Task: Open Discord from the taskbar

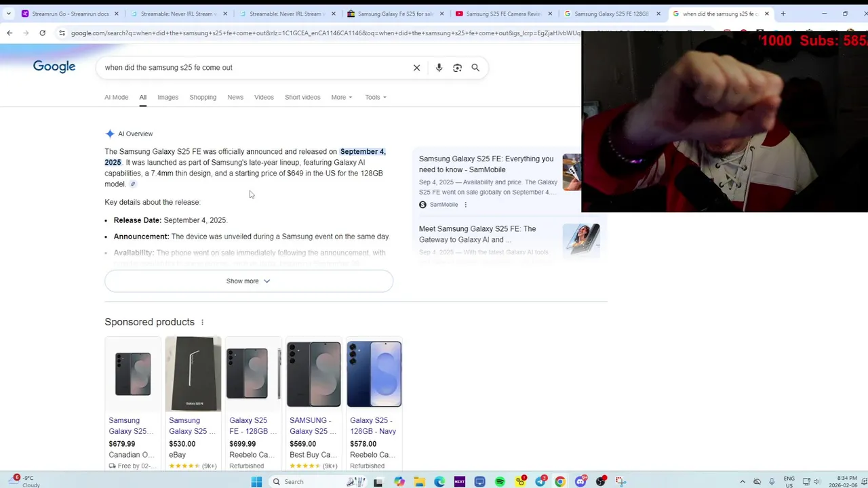Action: point(580,482)
